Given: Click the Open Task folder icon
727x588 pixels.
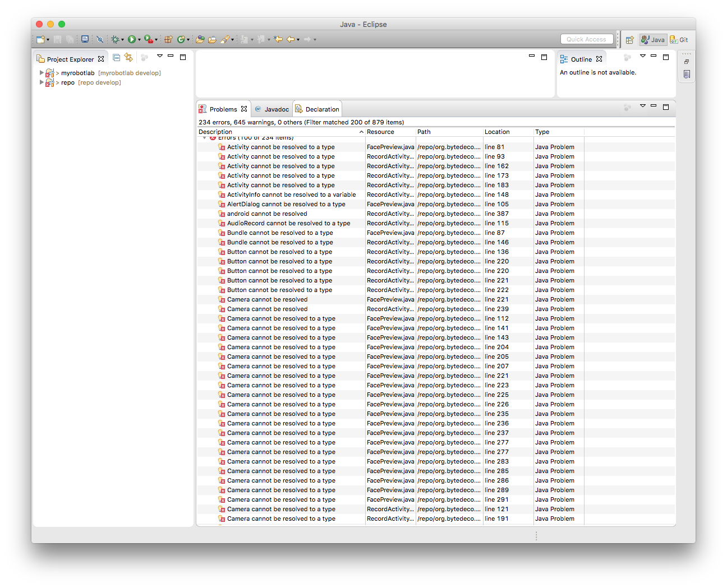Looking at the screenshot, I should (x=212, y=39).
